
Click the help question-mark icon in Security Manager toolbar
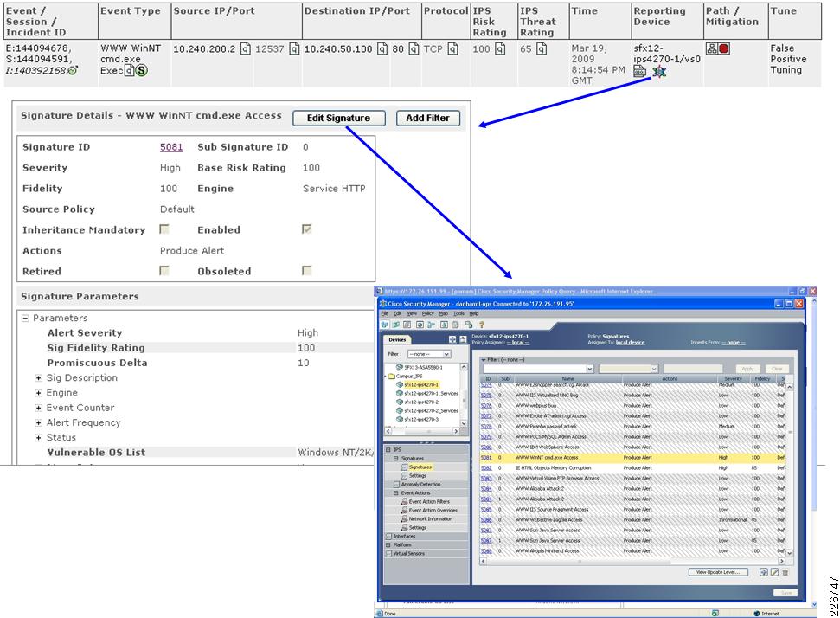point(481,325)
